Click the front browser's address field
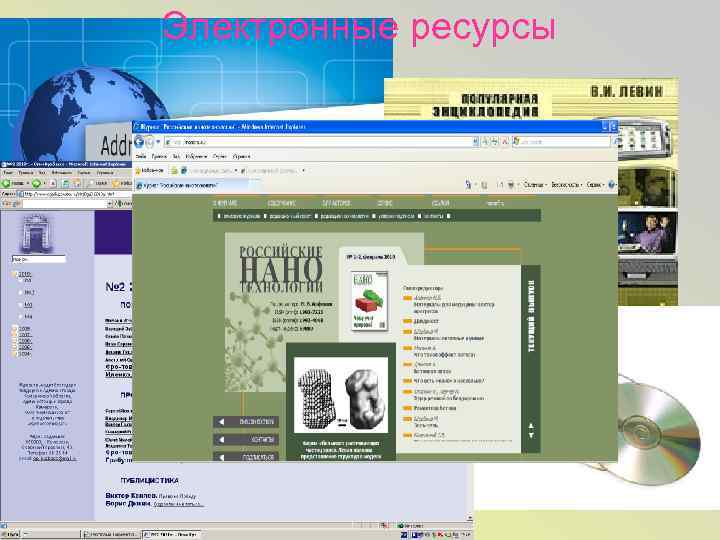The width and height of the screenshot is (720, 540). point(319,142)
